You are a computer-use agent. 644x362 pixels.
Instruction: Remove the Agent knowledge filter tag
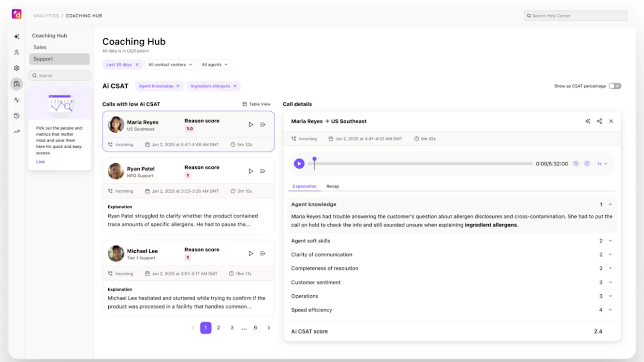[x=178, y=86]
